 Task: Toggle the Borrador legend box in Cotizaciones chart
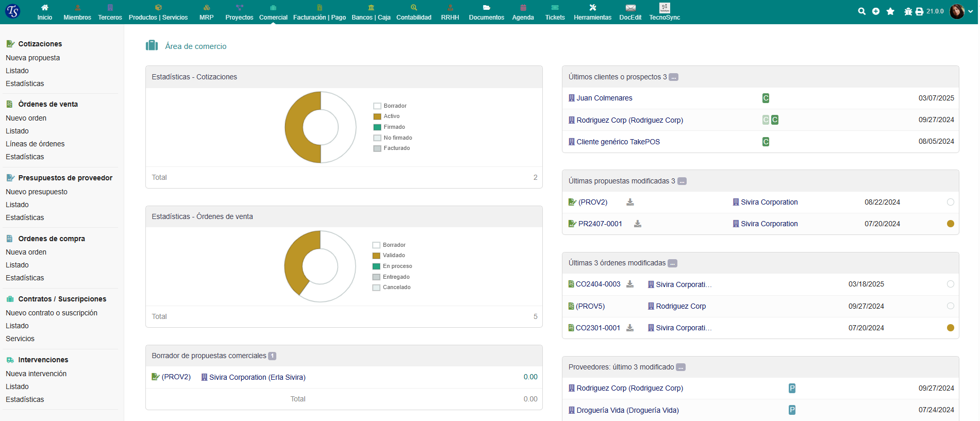pyautogui.click(x=377, y=106)
